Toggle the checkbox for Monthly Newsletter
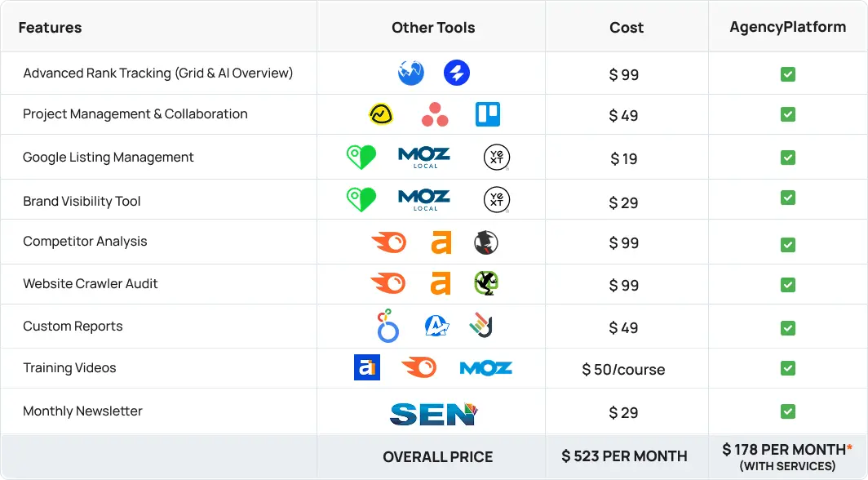The image size is (868, 480). (x=788, y=411)
